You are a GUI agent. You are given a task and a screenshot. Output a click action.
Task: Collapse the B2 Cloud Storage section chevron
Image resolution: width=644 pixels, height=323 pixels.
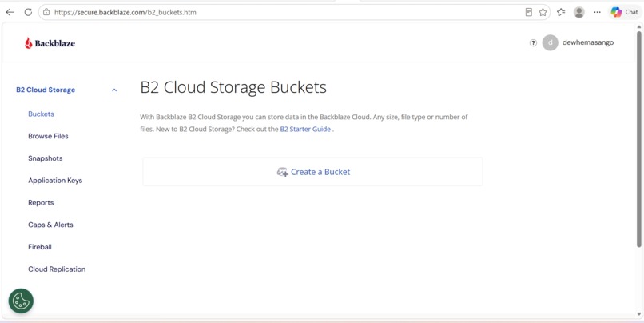click(114, 90)
